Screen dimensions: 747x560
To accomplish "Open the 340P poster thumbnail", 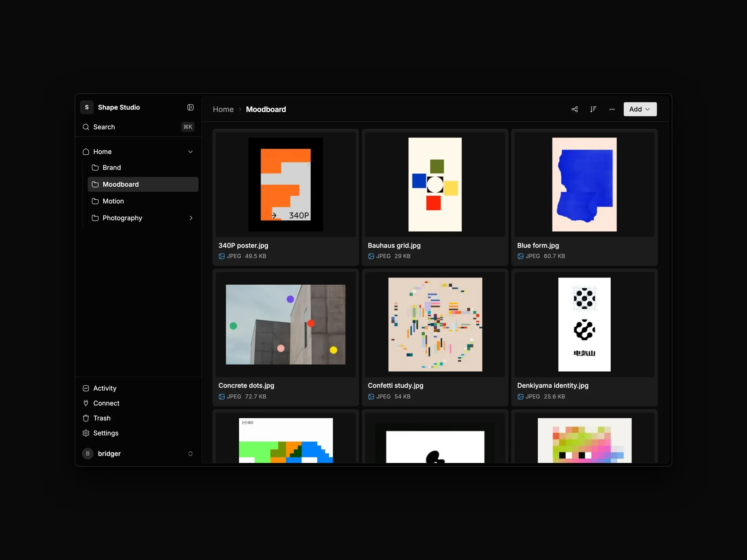I will pyautogui.click(x=285, y=184).
